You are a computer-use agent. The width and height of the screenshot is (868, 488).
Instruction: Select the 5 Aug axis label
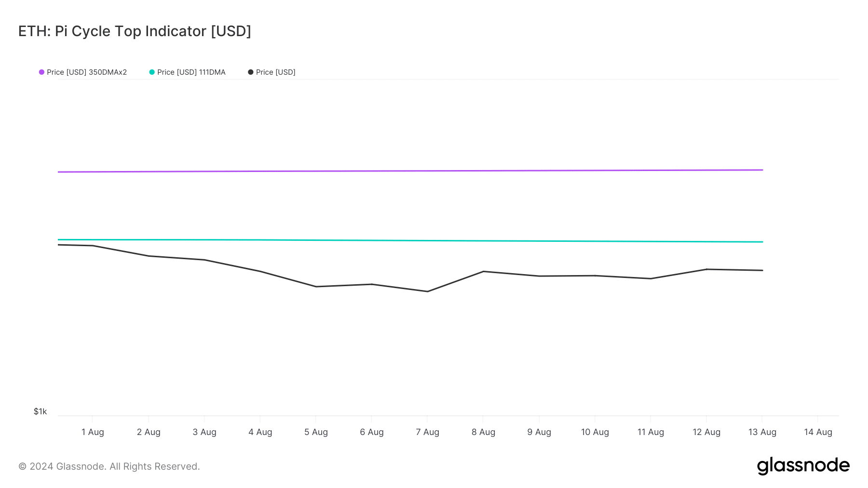(x=316, y=432)
